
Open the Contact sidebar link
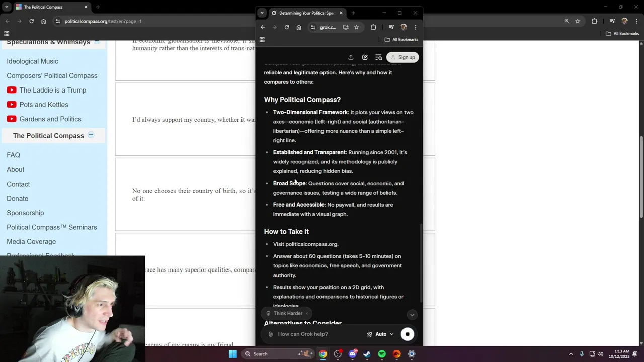point(18,184)
